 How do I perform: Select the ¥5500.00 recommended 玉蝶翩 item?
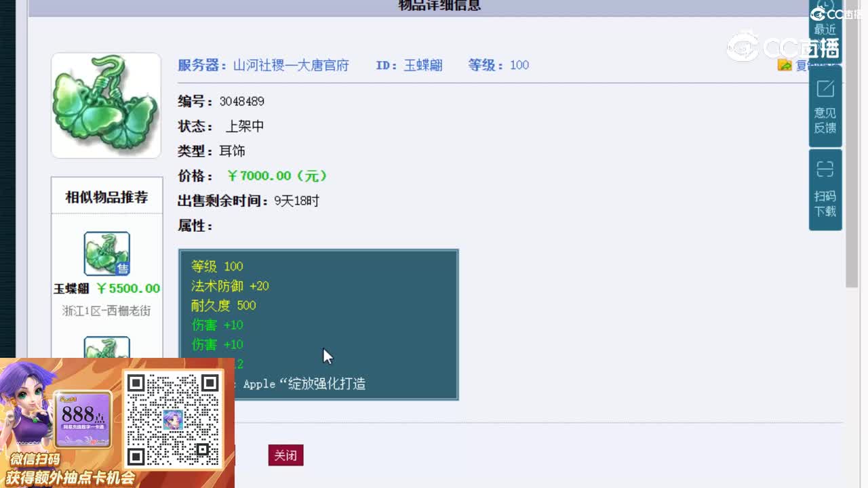click(106, 287)
